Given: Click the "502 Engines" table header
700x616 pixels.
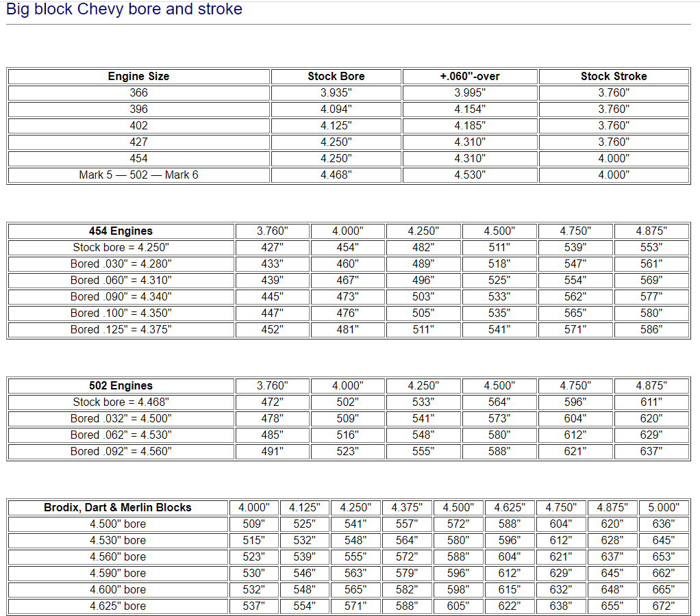Looking at the screenshot, I should pos(121,386).
